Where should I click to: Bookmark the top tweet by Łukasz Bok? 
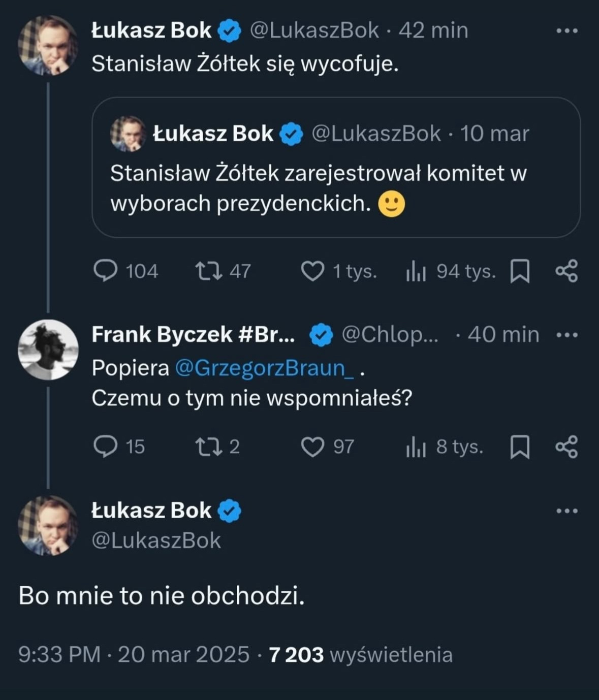tap(520, 271)
